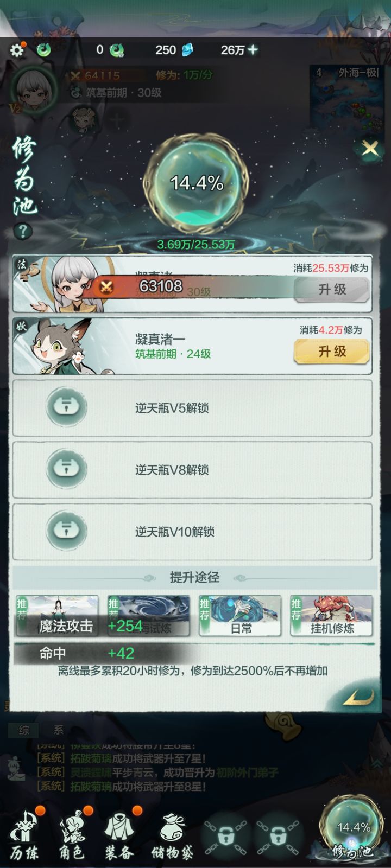Select the 逆天瓶V10解锁 locked slot
Screen dimensions: 391x868
click(x=192, y=532)
